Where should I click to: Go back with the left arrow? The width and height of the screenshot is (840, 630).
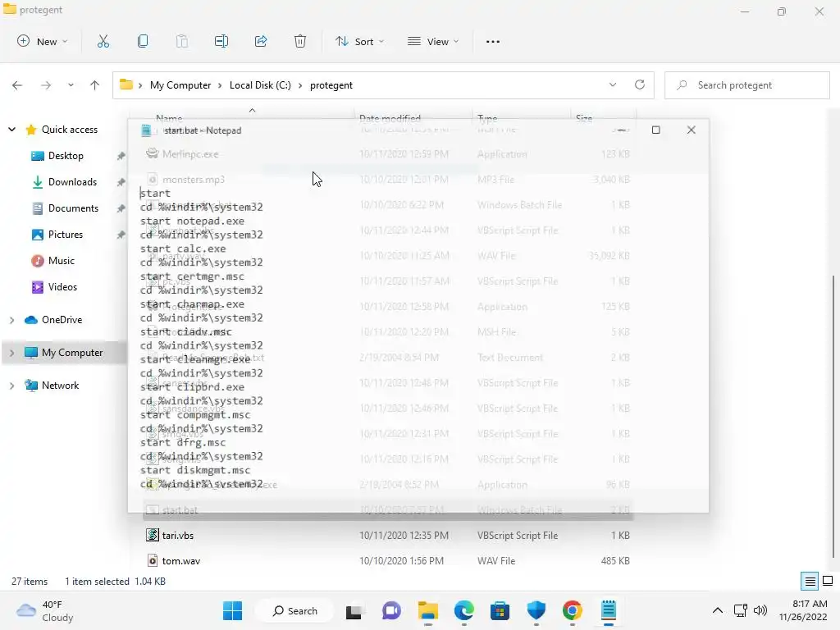click(17, 85)
